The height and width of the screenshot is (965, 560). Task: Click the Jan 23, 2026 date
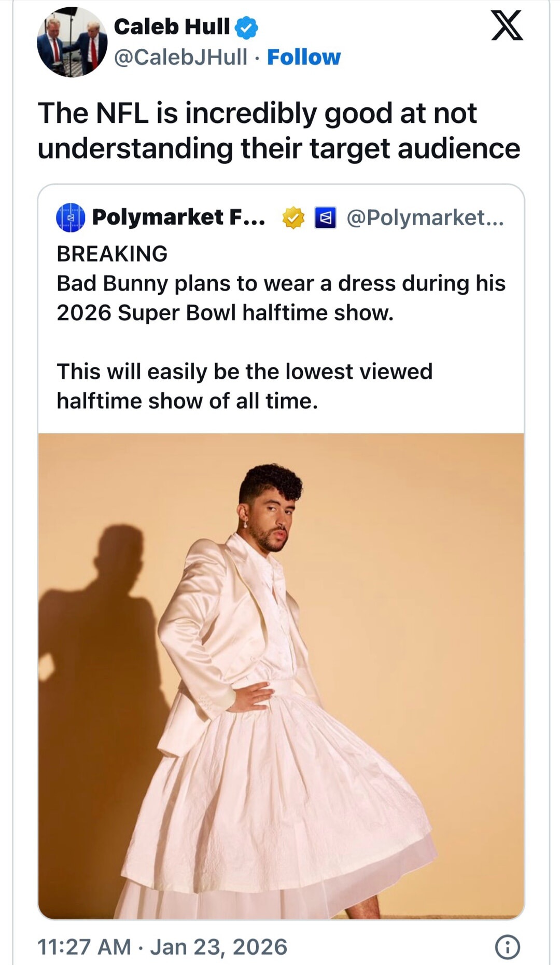(x=218, y=947)
